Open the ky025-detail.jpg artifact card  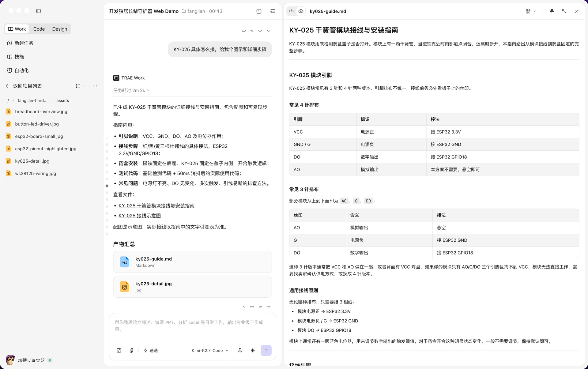click(192, 287)
